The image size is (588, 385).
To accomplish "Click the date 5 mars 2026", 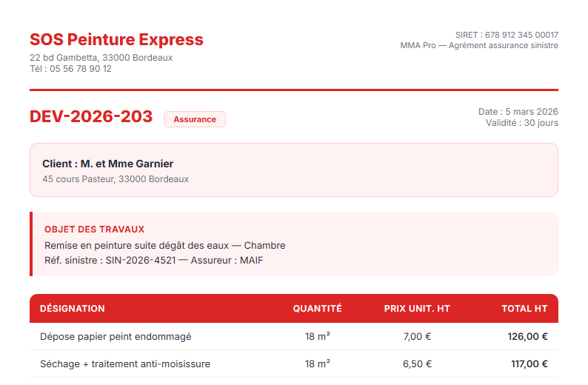I will [518, 112].
